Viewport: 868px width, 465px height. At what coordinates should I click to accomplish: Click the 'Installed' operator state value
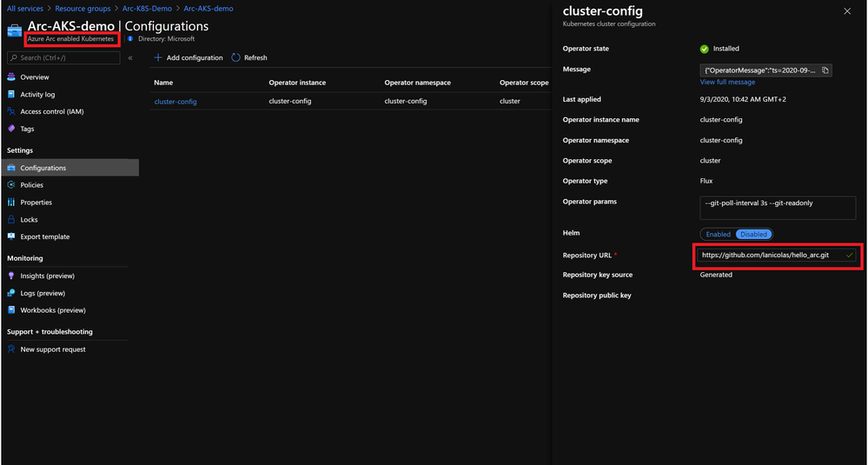click(x=726, y=49)
